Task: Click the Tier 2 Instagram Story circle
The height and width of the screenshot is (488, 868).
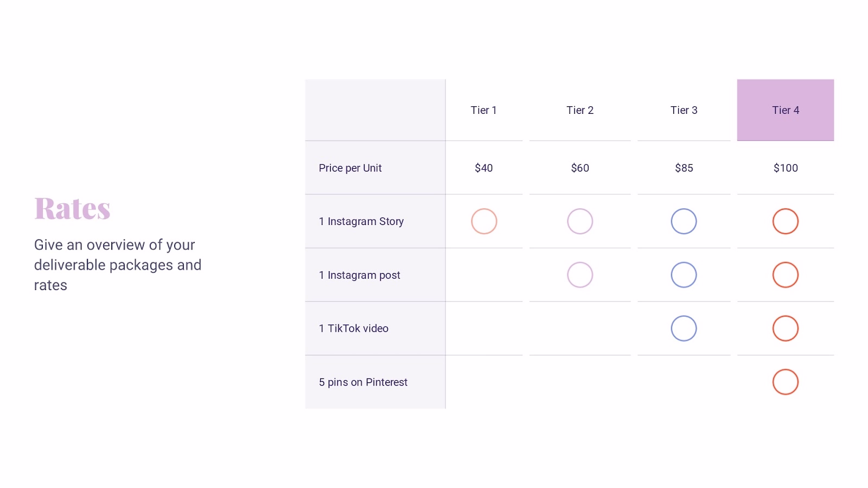Action: tap(580, 221)
